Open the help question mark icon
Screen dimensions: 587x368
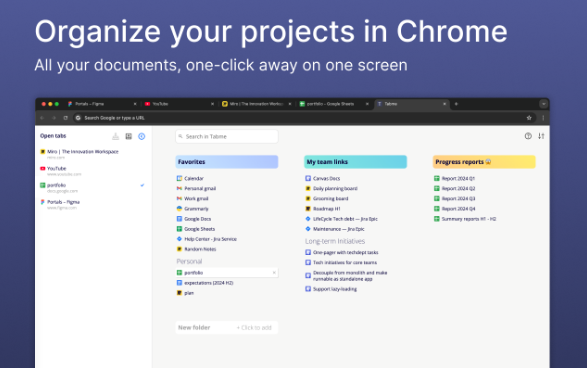[x=528, y=136]
